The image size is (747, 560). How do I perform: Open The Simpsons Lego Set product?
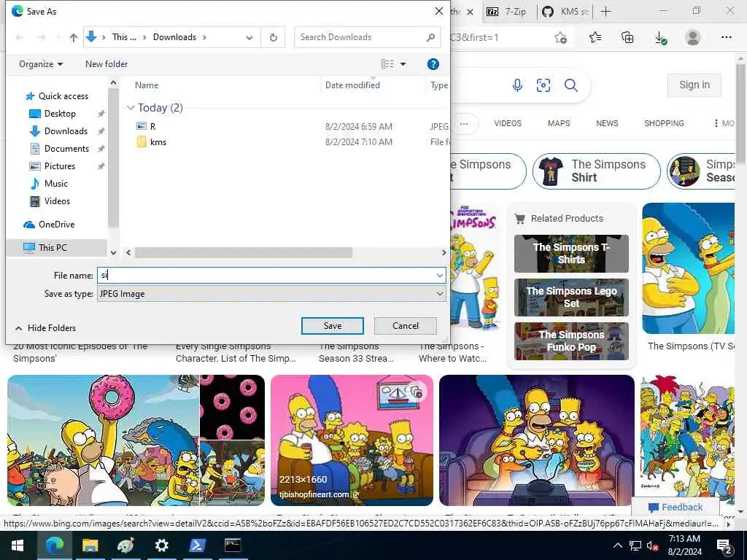click(571, 297)
